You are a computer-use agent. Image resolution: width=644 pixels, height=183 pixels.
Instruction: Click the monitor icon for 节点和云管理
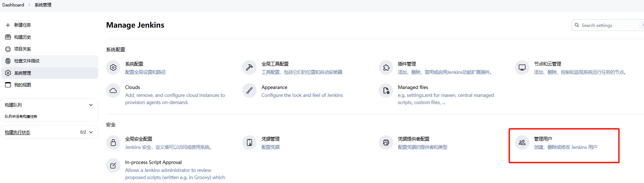coord(522,67)
